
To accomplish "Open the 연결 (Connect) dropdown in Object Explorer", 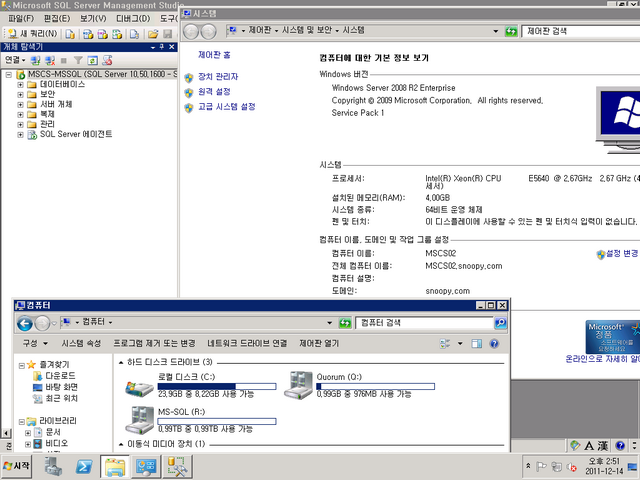I will coord(15,60).
